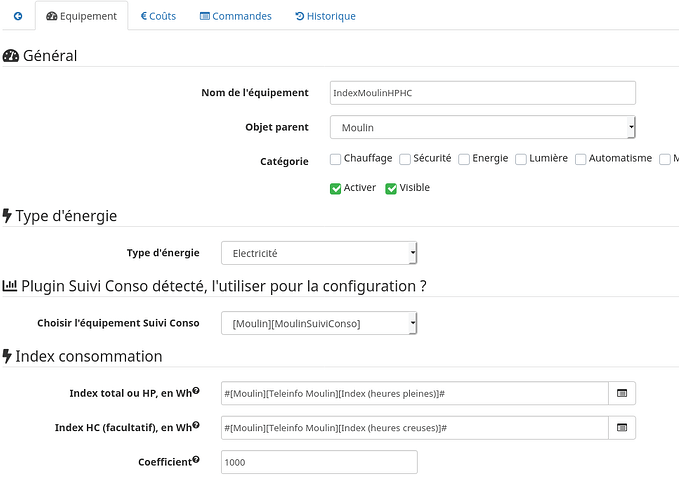Click the Coefficient input field
This screenshot has width=679, height=500.
point(319,462)
